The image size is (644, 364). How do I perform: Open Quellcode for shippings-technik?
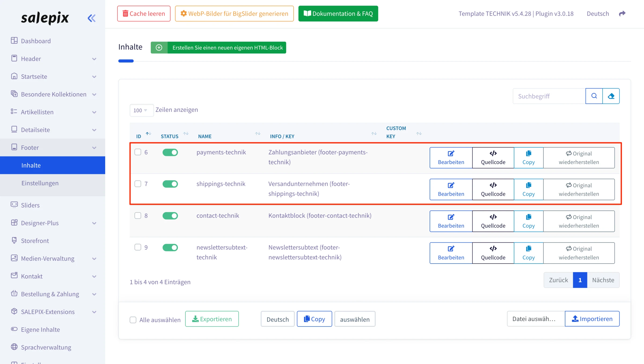pos(493,190)
